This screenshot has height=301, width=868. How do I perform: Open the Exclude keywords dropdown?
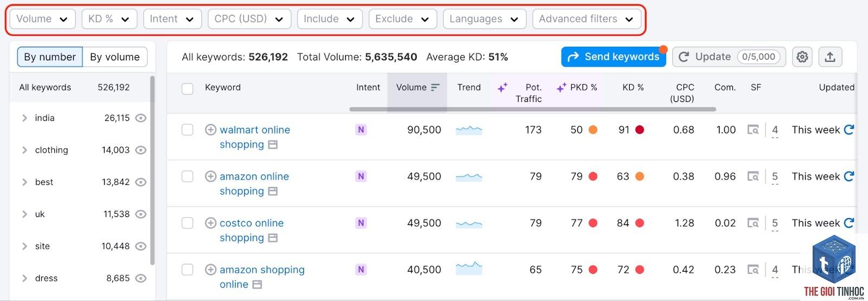coord(403,19)
